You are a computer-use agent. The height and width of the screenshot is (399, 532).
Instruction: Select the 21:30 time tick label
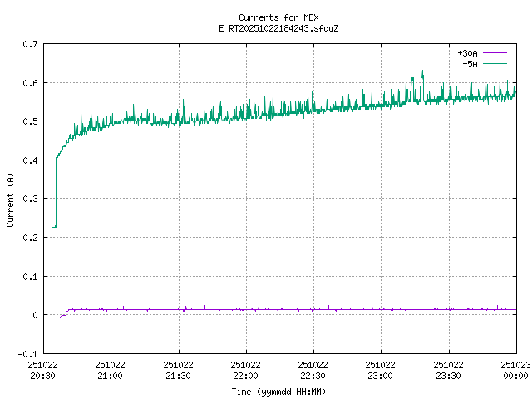(x=178, y=376)
